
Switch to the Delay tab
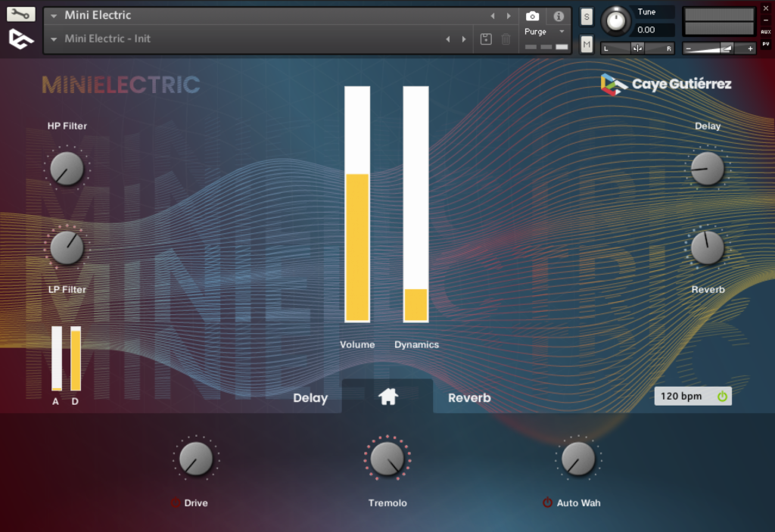tap(310, 398)
